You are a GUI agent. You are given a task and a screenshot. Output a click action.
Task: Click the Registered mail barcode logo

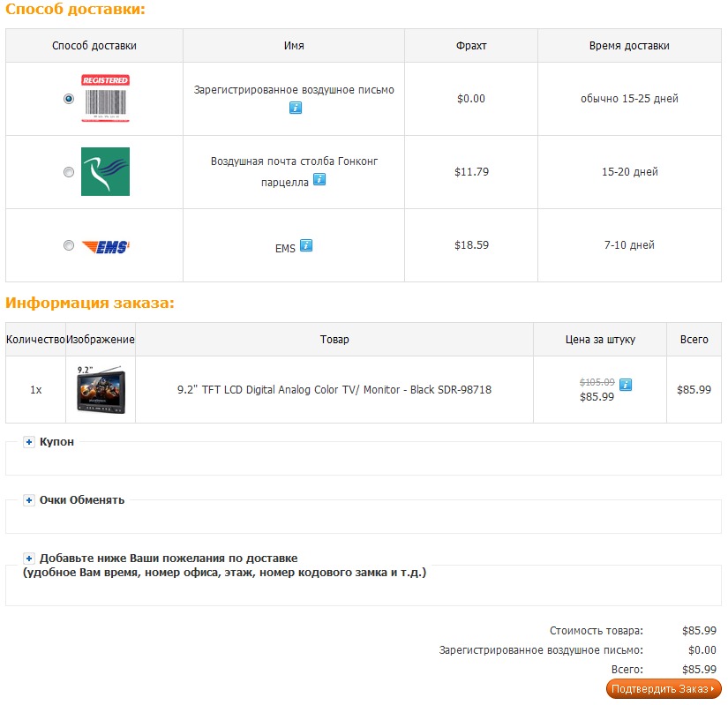(x=106, y=98)
